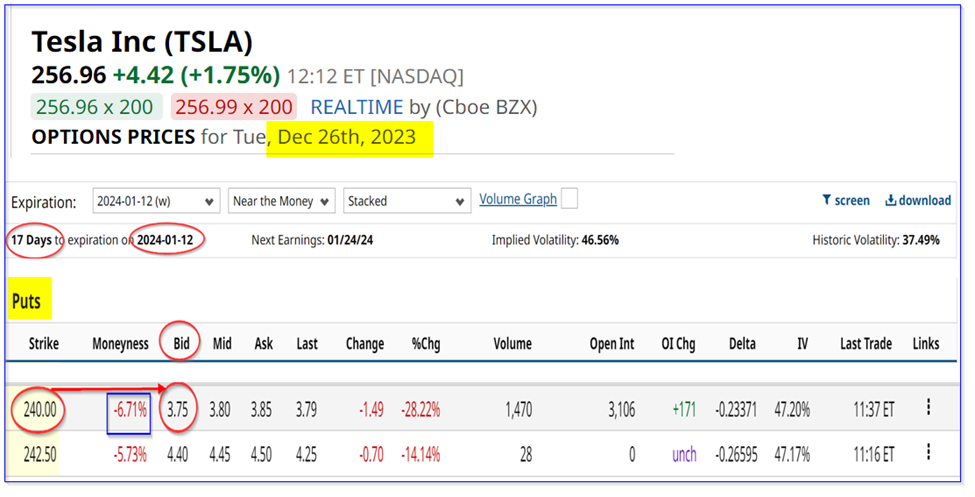Sort by Open Int column header
975x497 pixels.
612,344
